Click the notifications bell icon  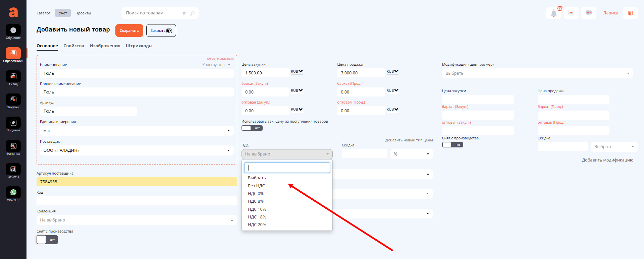(x=553, y=13)
